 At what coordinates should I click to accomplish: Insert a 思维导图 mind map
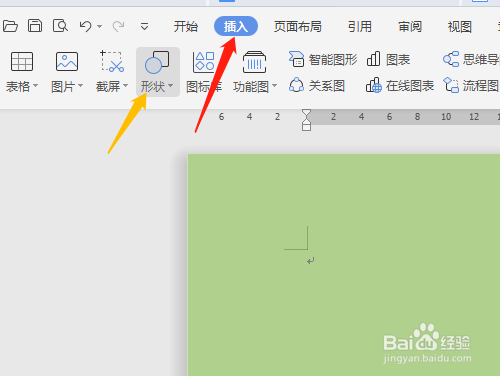pos(471,60)
